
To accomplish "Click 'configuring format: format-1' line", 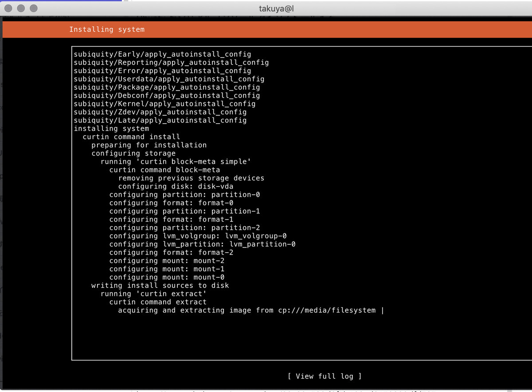I will click(171, 220).
